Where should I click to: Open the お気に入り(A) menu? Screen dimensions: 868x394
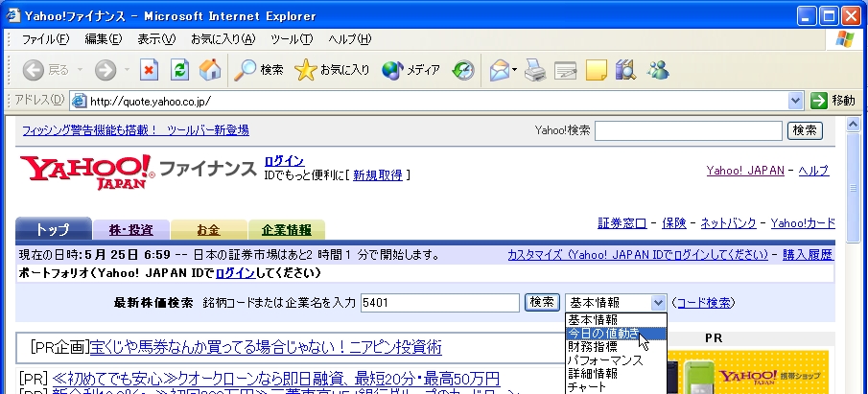[223, 39]
